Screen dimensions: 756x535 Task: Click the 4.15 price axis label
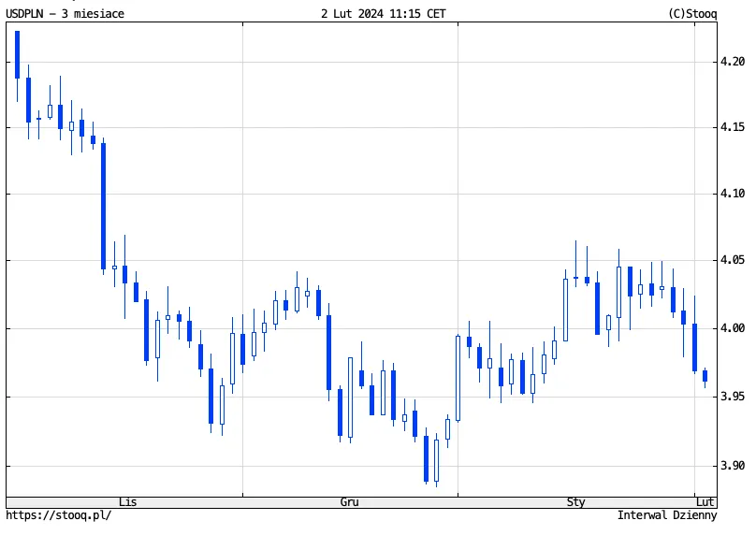coord(733,127)
